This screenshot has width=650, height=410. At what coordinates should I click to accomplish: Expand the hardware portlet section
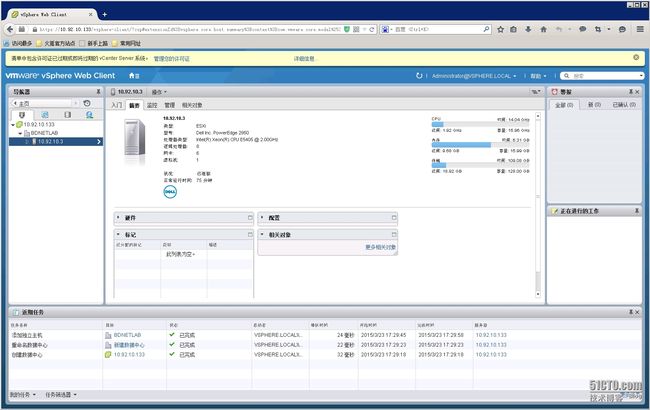(x=118, y=217)
